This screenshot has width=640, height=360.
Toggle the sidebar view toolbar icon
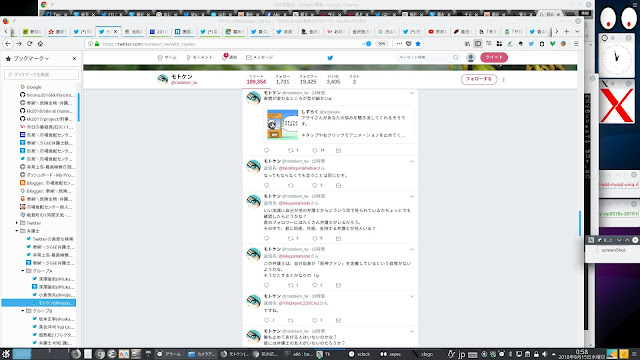478,44
